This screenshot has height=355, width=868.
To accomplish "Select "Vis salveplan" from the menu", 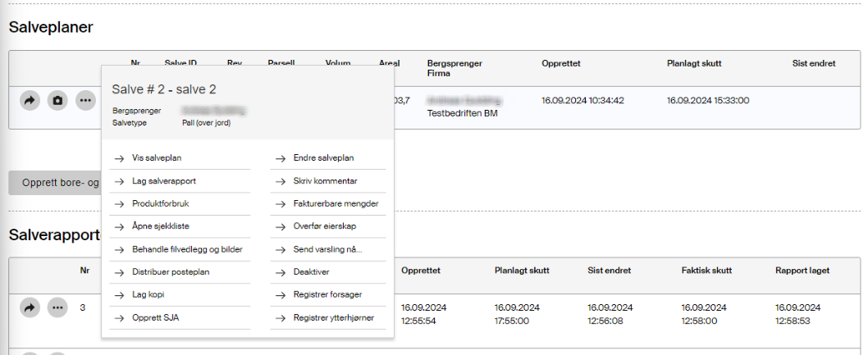I will (x=157, y=158).
